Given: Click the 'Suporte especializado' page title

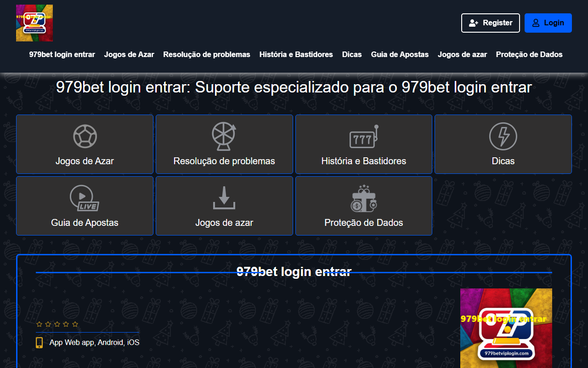Looking at the screenshot, I should tap(294, 87).
